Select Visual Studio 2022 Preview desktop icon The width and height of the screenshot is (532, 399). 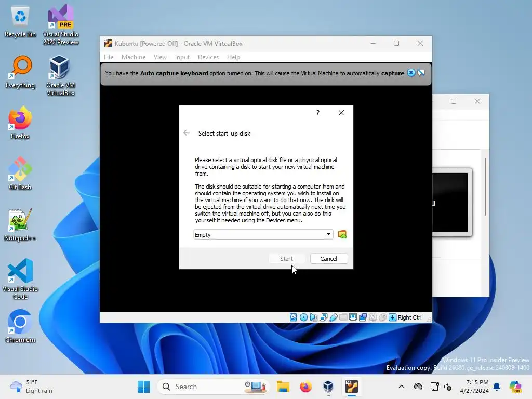[61, 25]
